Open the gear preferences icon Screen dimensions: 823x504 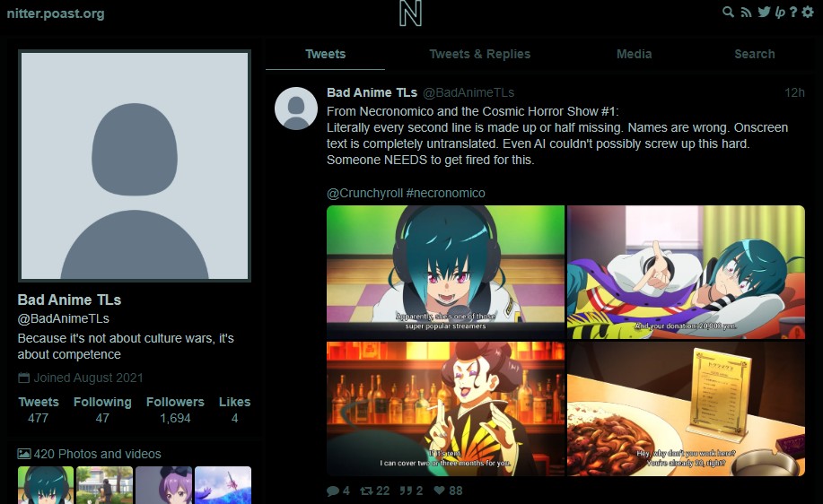[x=808, y=12]
